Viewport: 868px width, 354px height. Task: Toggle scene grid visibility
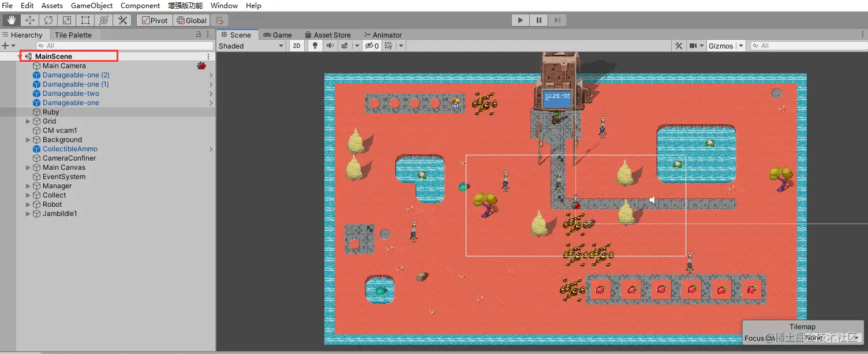388,46
